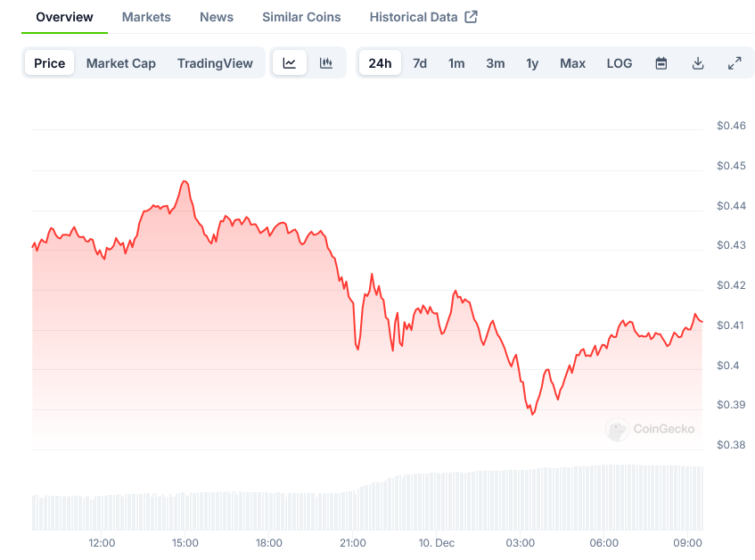Click the CoinGecko watermark logo
Image resolution: width=755 pixels, height=560 pixels.
[x=651, y=429]
